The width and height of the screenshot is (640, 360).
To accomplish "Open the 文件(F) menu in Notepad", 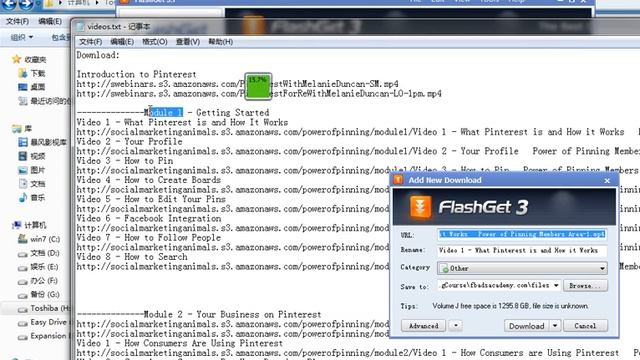I will (x=90, y=42).
